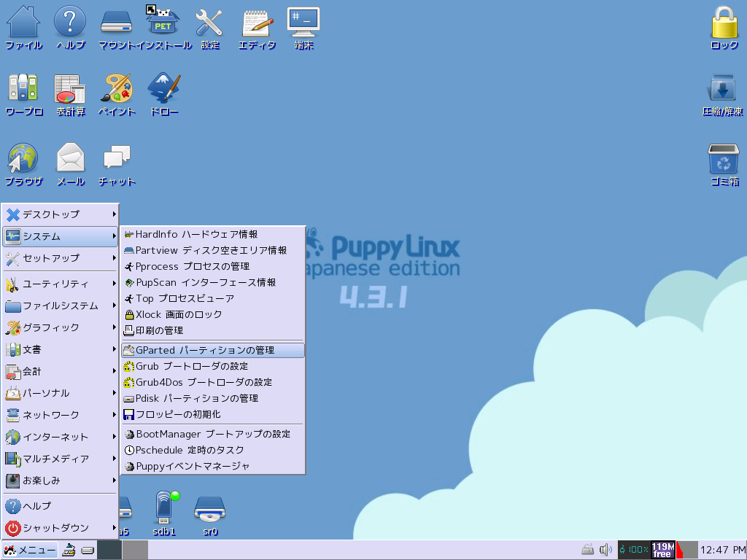Open Pprocess プロセスの管理
The height and width of the screenshot is (560, 747).
click(212, 267)
